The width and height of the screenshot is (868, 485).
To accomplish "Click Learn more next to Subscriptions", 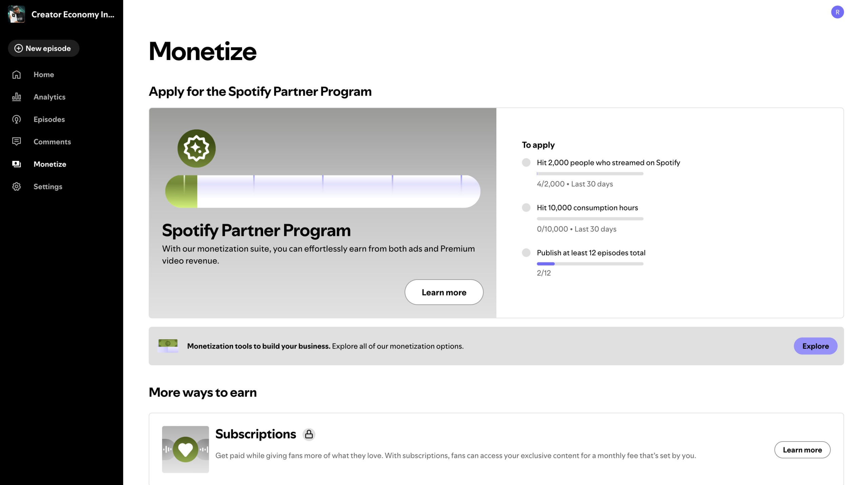I will (802, 450).
